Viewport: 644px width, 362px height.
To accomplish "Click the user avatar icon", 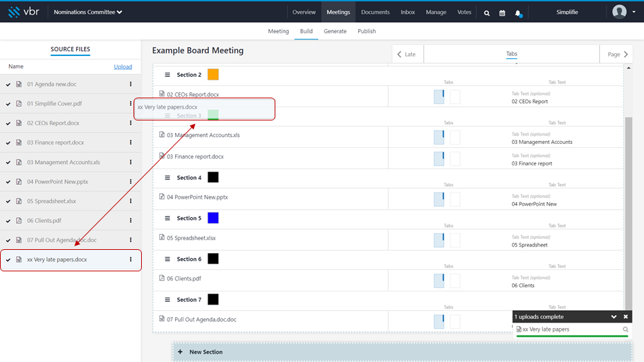I will point(619,12).
